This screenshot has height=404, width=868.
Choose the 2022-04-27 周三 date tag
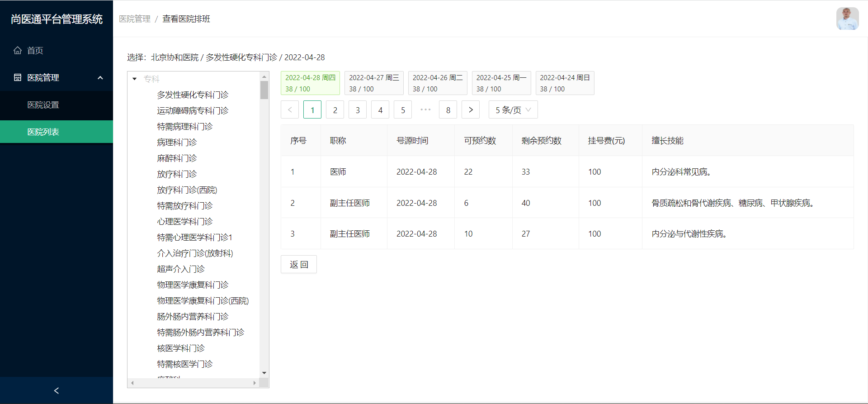point(374,83)
